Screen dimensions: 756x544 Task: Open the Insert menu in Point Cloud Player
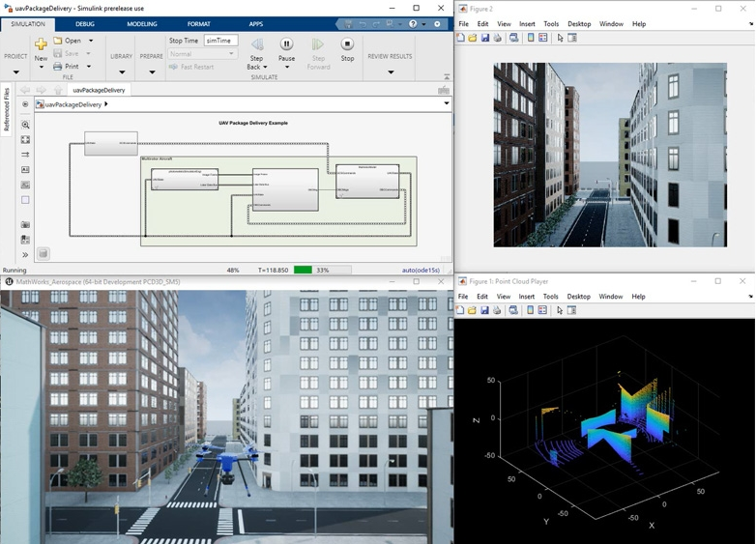527,297
